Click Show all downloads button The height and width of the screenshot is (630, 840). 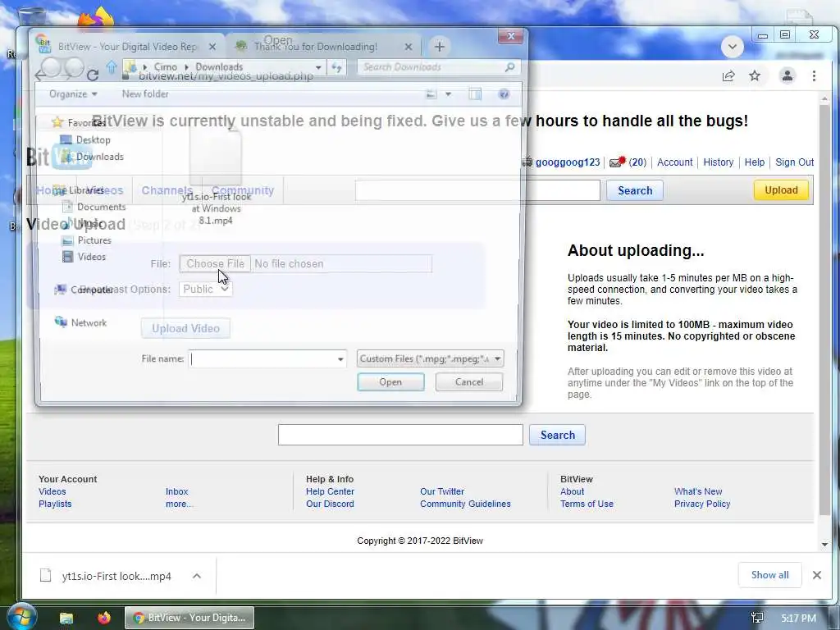(x=769, y=575)
